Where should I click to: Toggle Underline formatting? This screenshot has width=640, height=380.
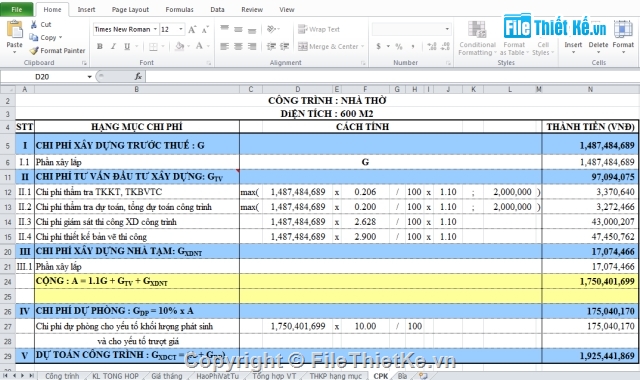click(x=127, y=46)
